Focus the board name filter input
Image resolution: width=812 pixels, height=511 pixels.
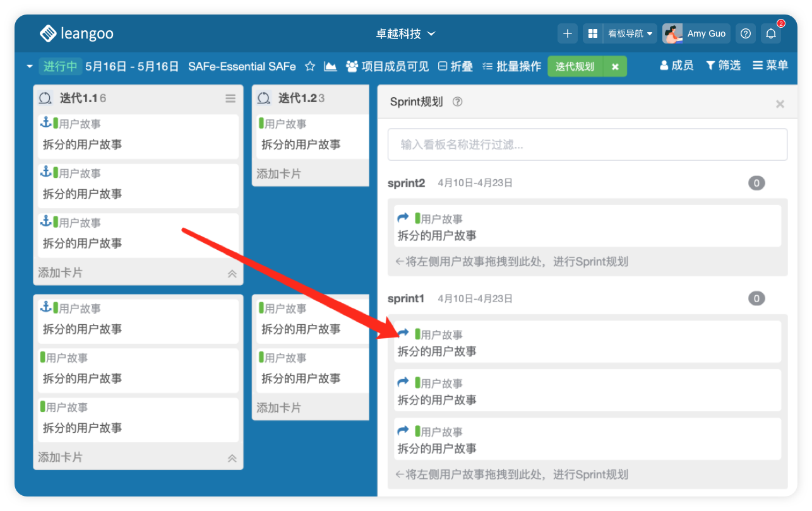click(587, 144)
